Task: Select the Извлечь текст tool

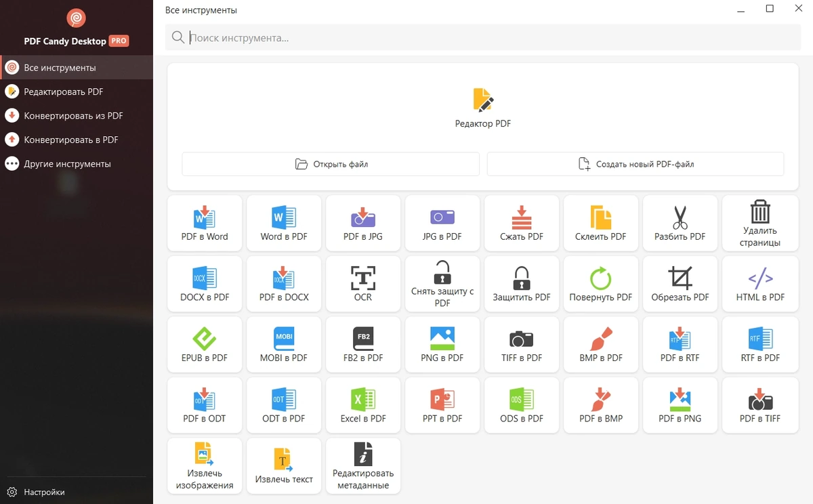Action: click(x=284, y=466)
